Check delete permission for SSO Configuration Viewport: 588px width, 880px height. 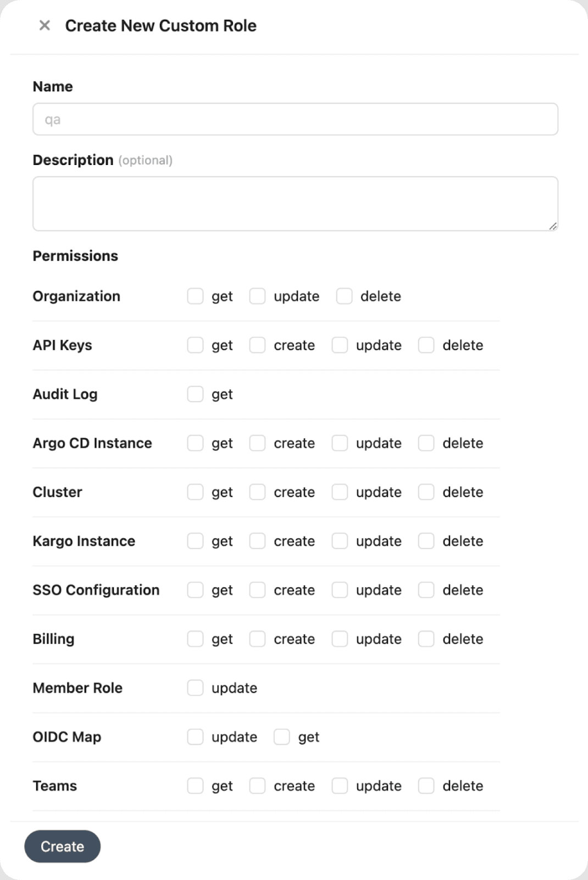(426, 590)
